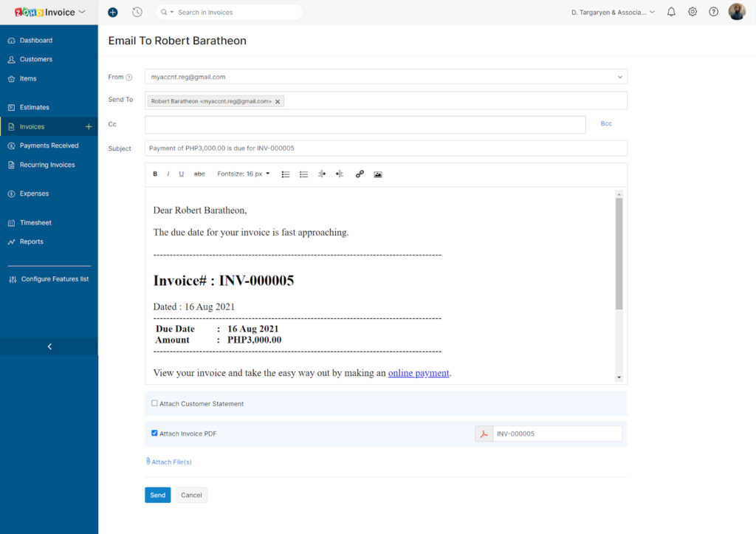Image resolution: width=756 pixels, height=534 pixels.
Task: Insert a hyperlink using the link icon
Action: (360, 174)
